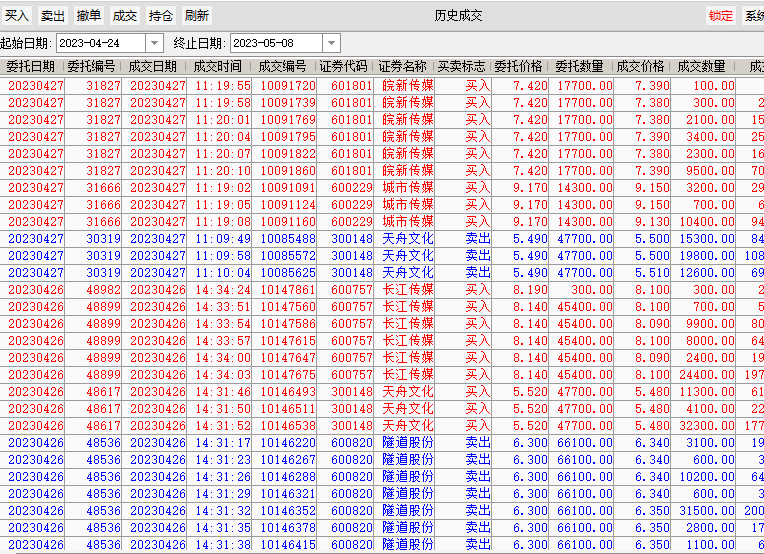The height and width of the screenshot is (554, 764).
Task: Open the 持仓 (Positions) view
Action: click(x=161, y=16)
